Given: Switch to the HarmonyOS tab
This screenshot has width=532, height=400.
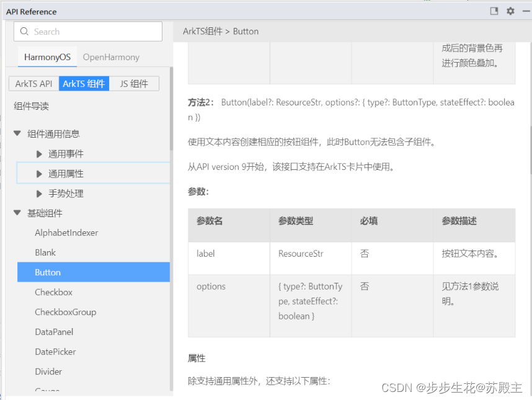Looking at the screenshot, I should coord(47,57).
